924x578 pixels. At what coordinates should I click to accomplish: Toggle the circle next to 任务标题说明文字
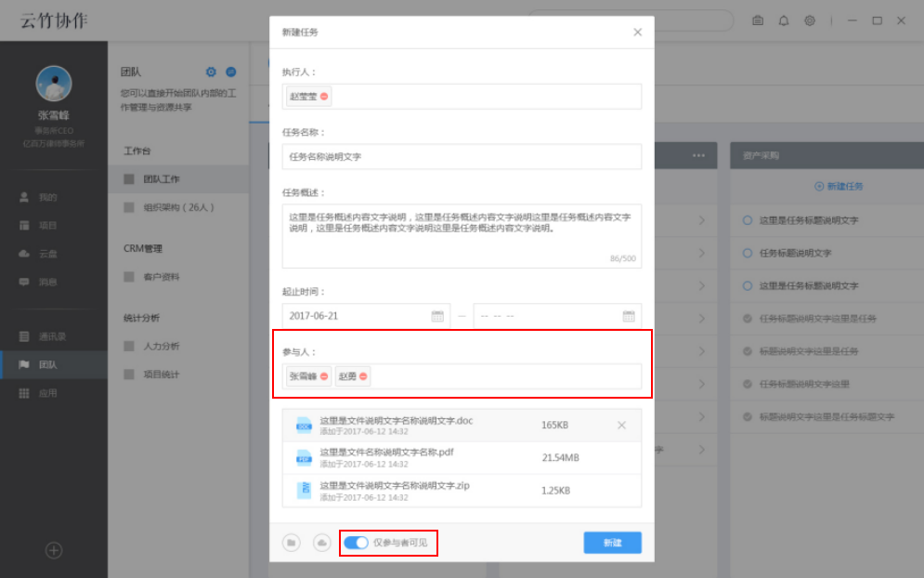pyautogui.click(x=747, y=253)
